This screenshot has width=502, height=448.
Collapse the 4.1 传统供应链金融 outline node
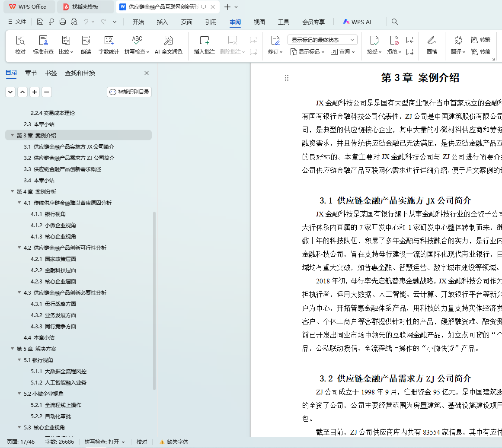pyautogui.click(x=19, y=203)
